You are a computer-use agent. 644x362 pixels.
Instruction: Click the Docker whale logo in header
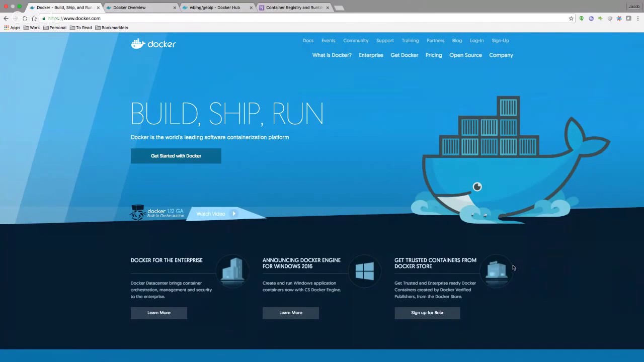click(153, 44)
